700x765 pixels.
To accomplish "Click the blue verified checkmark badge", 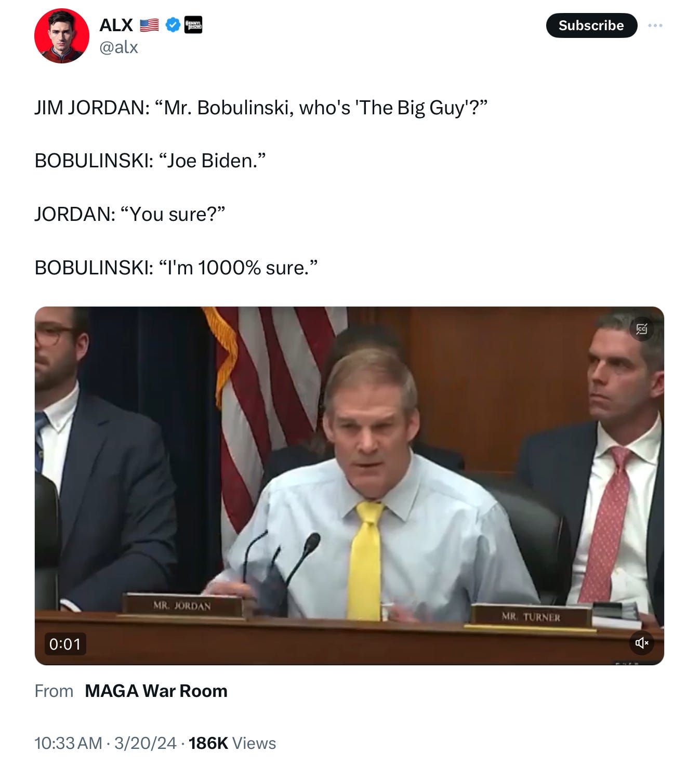I will click(173, 25).
